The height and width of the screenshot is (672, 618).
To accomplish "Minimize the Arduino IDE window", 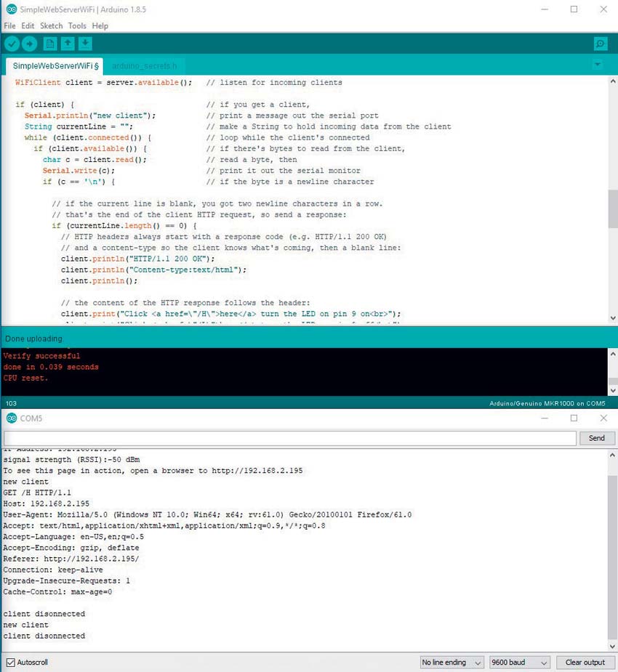I will 545,9.
